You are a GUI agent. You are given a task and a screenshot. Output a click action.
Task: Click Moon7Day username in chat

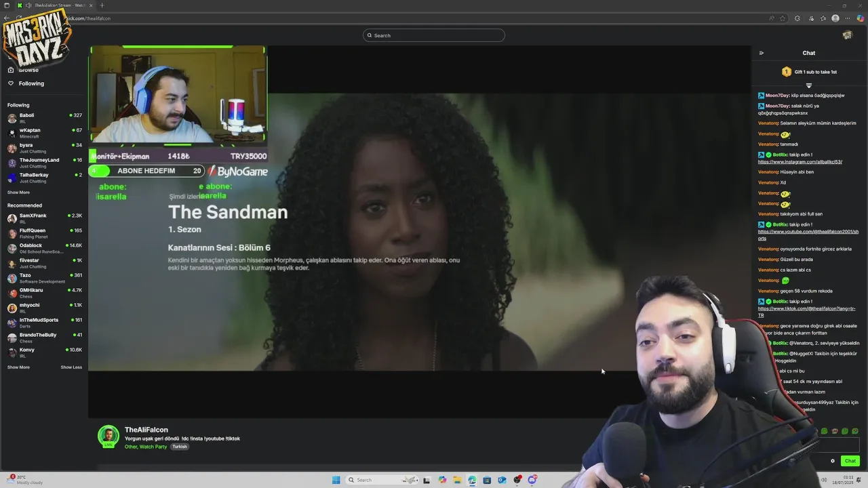(777, 96)
